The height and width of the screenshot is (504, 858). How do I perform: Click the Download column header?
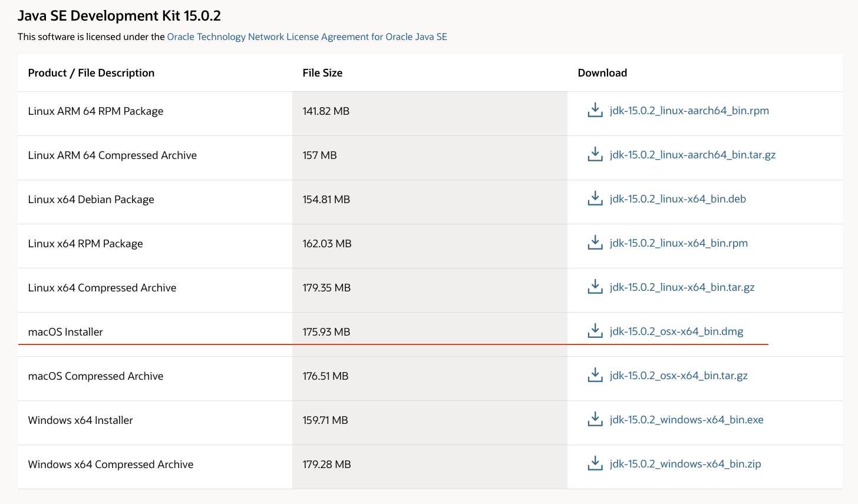602,73
